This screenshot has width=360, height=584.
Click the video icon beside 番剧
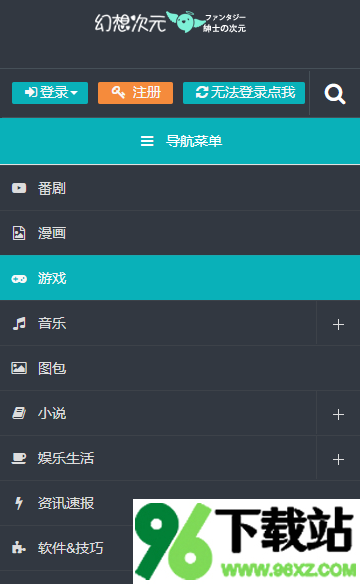coord(19,188)
